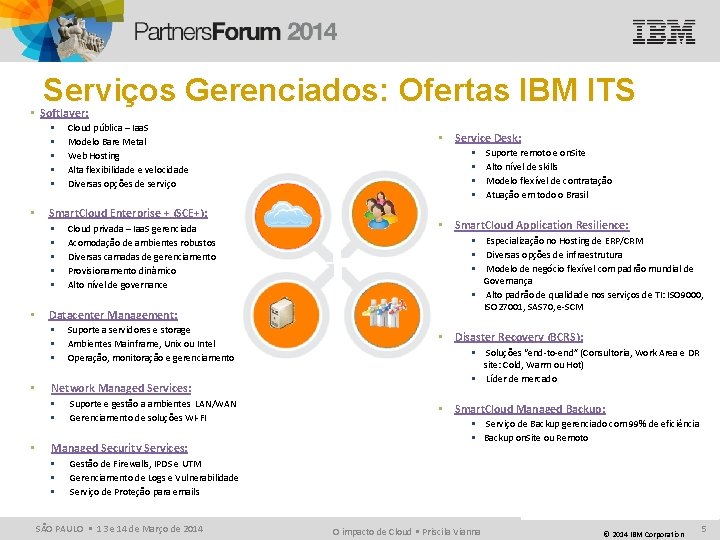
Task: Select Suporte a servidores e storage bullet
Action: [129, 330]
